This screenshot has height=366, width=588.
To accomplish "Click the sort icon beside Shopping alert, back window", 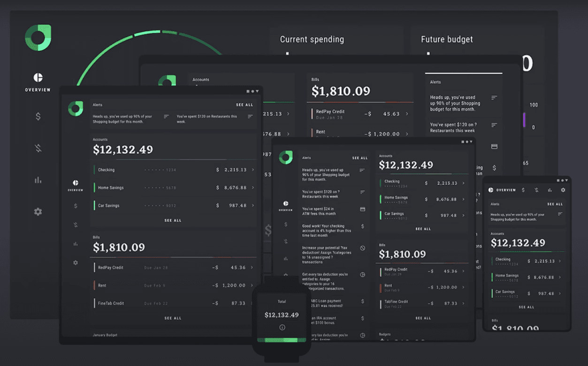I will coord(494,98).
